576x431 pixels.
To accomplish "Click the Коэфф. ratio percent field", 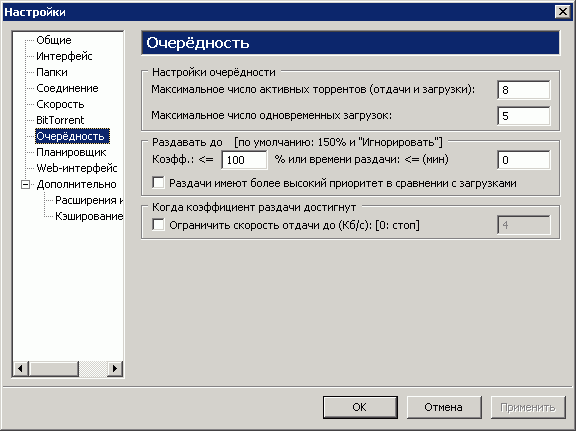I will (x=244, y=160).
